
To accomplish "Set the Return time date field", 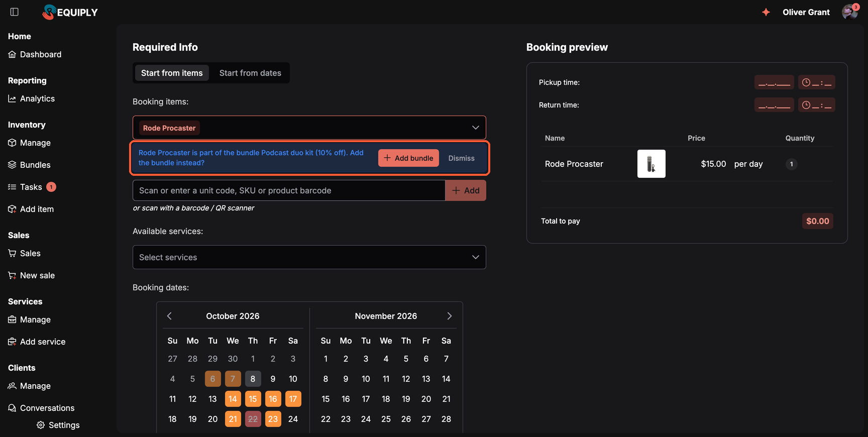I will 774,105.
